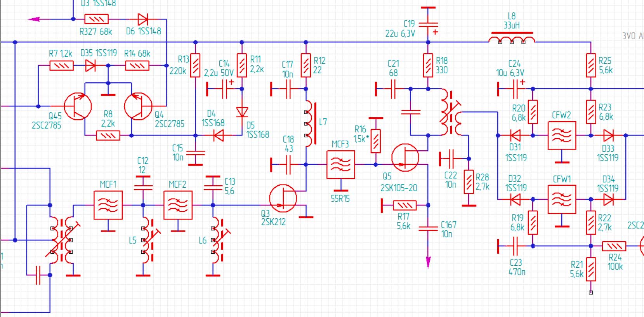The image size is (644, 317).
Task: Select the CFW1 ceramic filter symbol
Action: (562, 199)
